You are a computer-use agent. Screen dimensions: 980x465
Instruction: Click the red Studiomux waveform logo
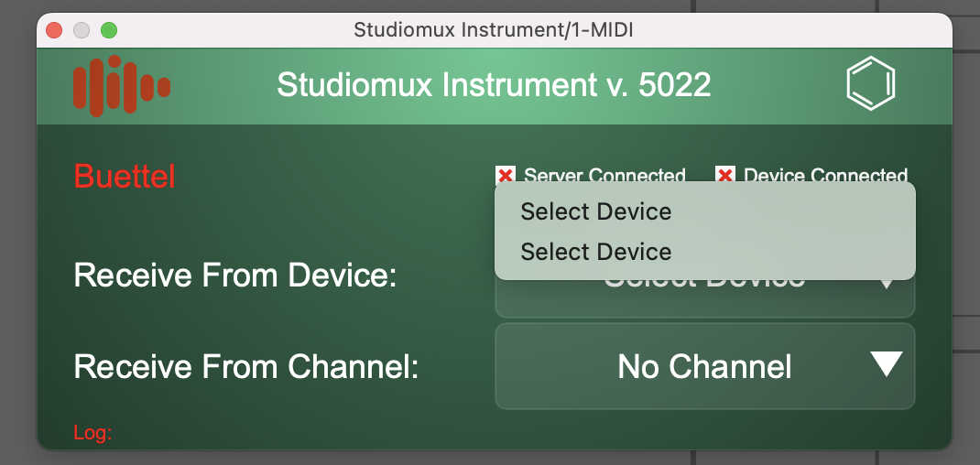pyautogui.click(x=121, y=86)
